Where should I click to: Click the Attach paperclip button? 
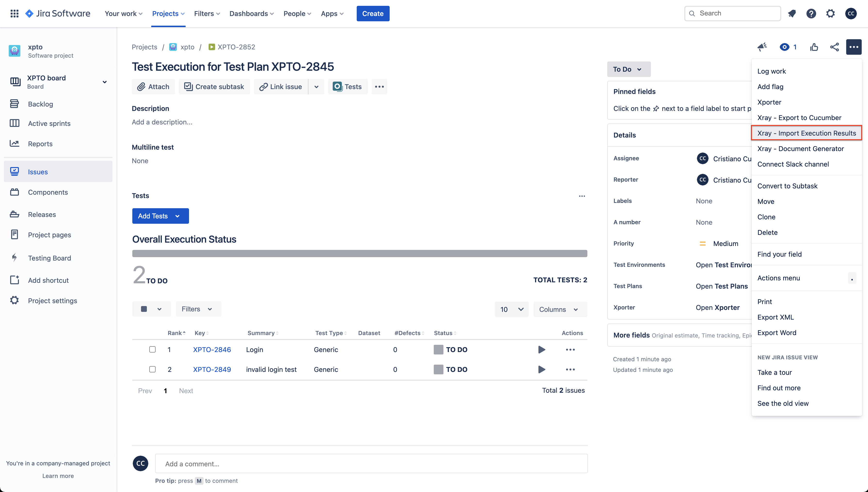[153, 87]
